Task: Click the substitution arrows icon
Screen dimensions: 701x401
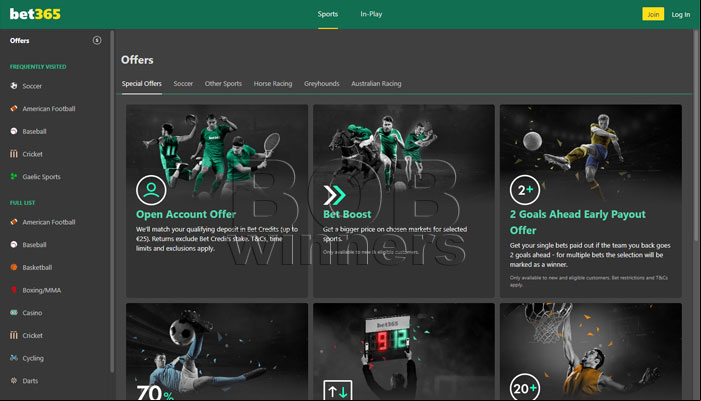Action: (x=338, y=391)
